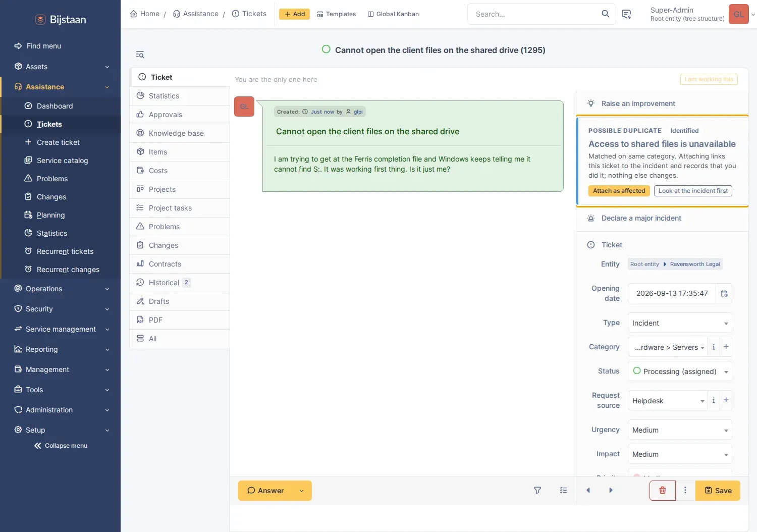
Task: Open the timeline filter funnel icon
Action: [537, 491]
